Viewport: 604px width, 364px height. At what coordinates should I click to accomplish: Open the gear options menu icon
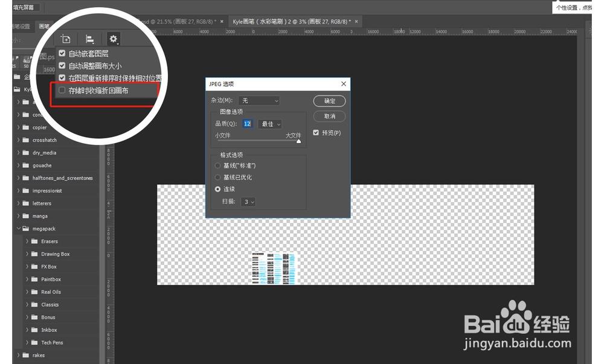tap(114, 39)
